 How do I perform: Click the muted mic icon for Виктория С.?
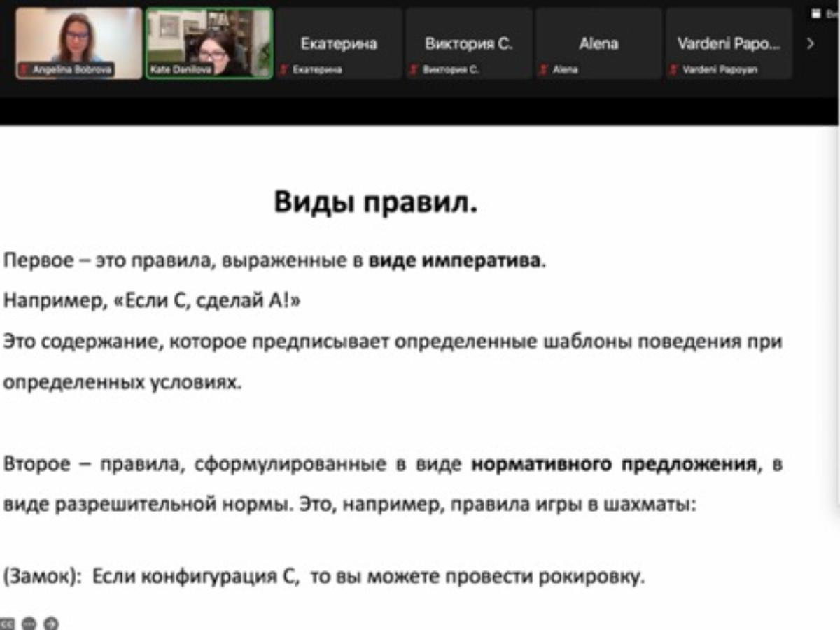point(414,70)
